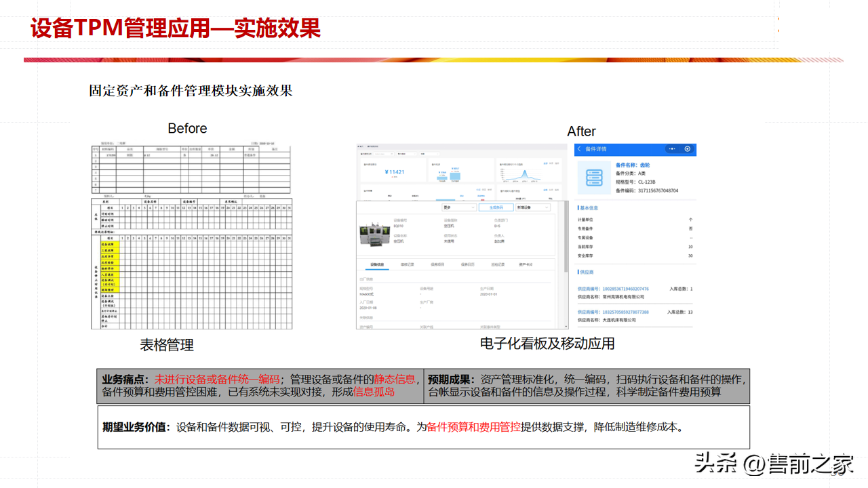Click the 安全库存 row
Image resolution: width=868 pixels, height=488 pixels.
point(635,256)
